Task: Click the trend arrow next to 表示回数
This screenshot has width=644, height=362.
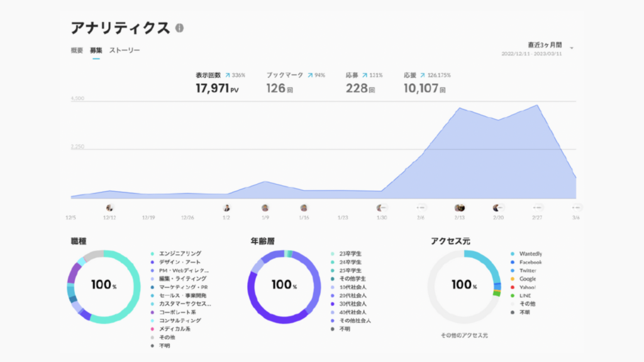Action: click(228, 75)
